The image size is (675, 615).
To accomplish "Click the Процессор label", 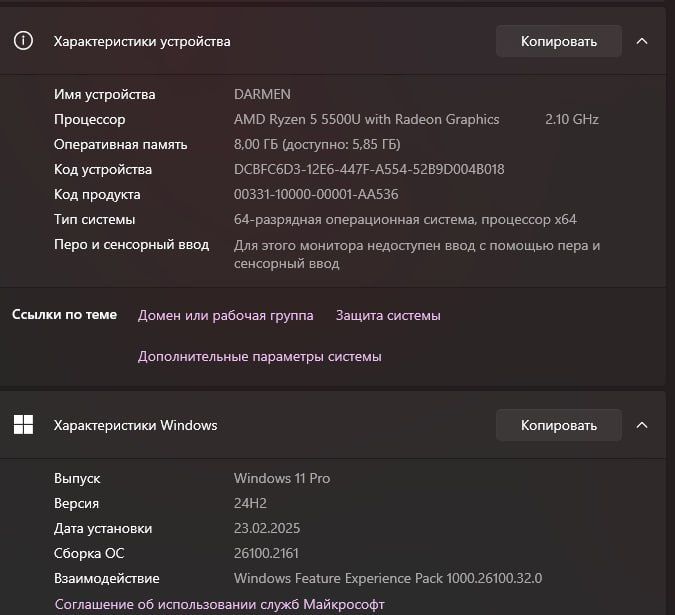I will point(90,119).
